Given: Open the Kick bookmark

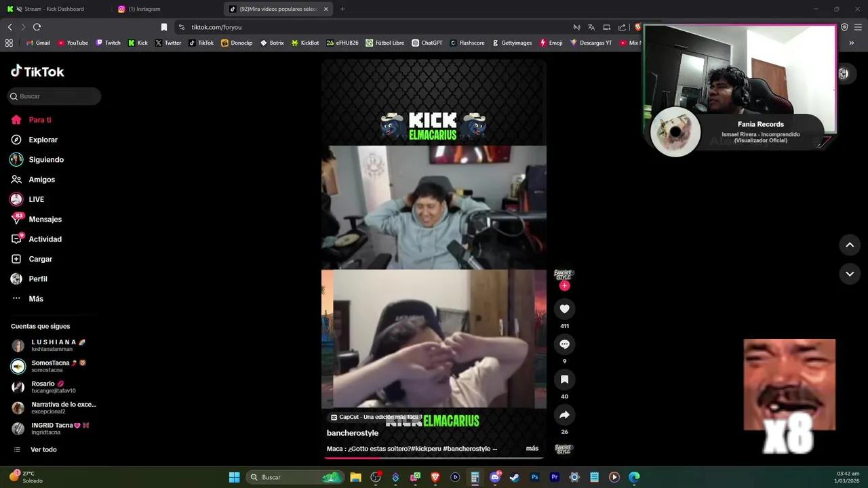Looking at the screenshot, I should point(138,43).
